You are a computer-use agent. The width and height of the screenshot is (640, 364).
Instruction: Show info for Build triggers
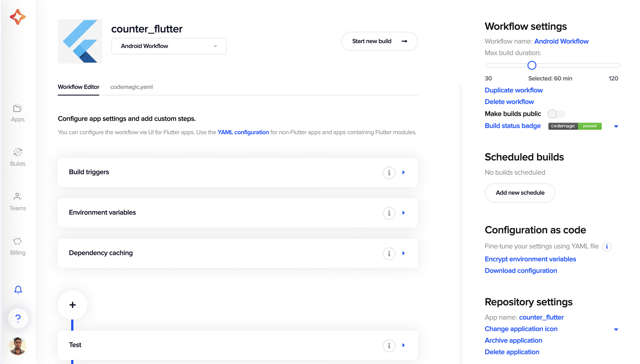(389, 172)
